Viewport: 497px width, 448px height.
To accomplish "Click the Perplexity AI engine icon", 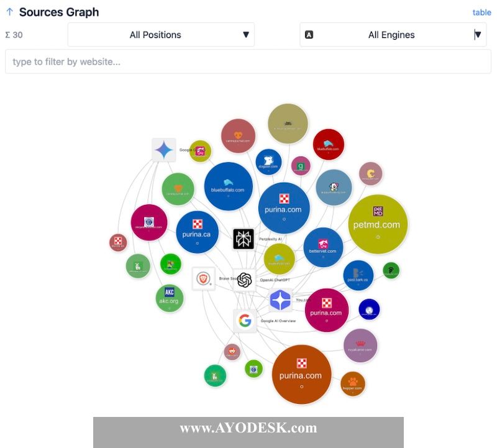I will (x=244, y=239).
